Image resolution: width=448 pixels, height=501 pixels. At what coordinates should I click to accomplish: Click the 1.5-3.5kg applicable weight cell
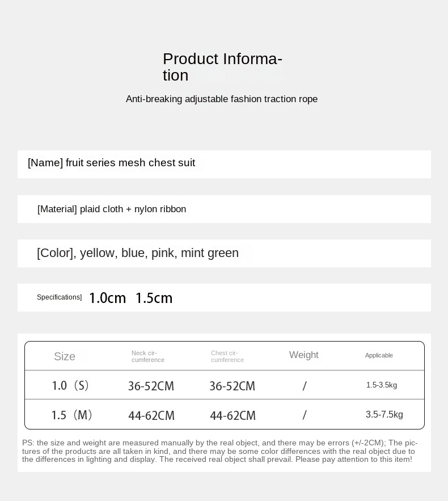click(382, 385)
